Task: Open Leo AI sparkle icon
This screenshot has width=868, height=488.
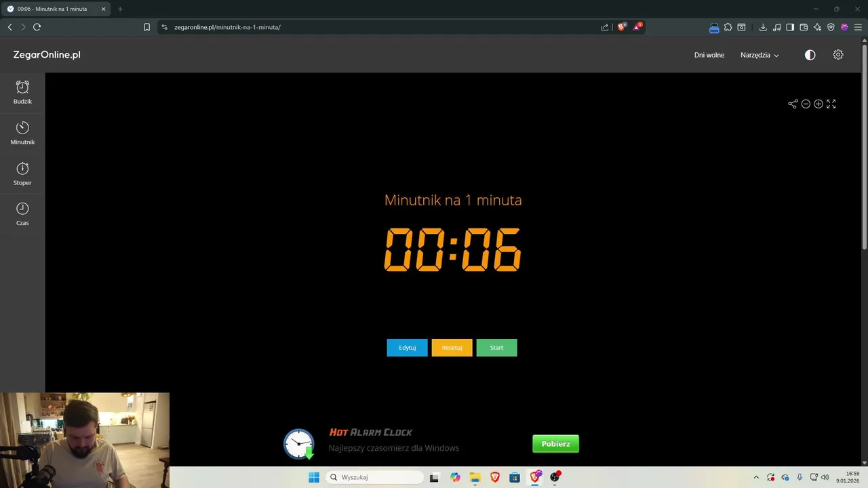Action: (x=817, y=27)
